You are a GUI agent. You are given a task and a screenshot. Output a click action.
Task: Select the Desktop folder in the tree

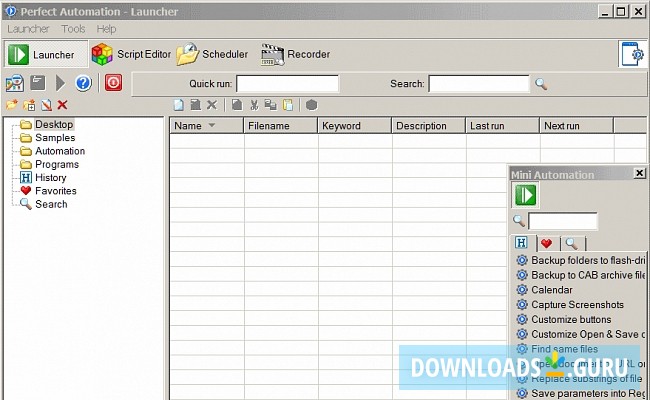[x=54, y=124]
